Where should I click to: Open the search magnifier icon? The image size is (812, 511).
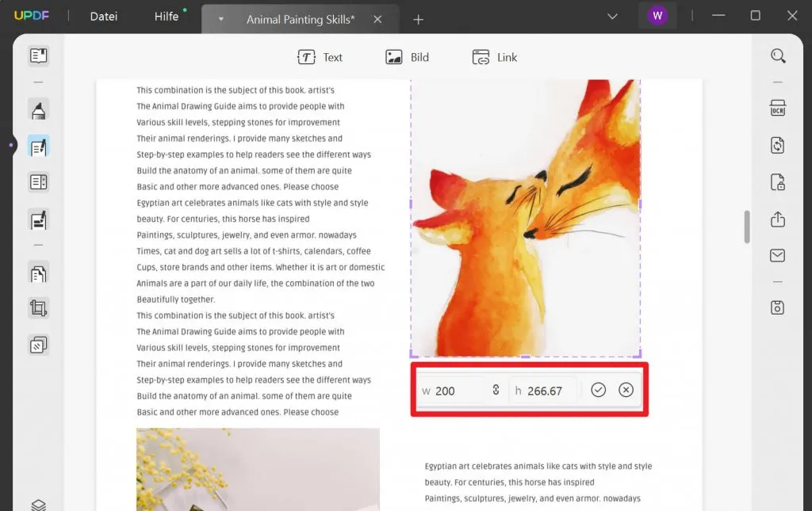(x=777, y=56)
